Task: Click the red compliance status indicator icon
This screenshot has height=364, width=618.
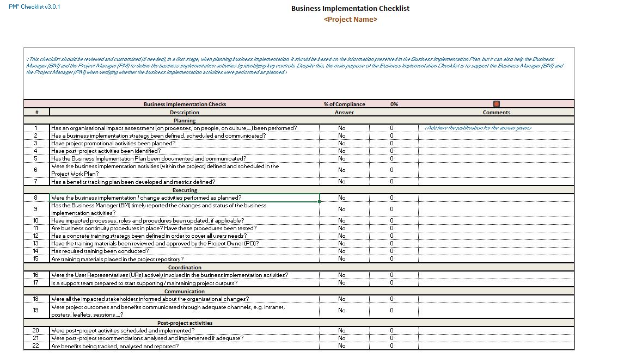Action: click(496, 104)
